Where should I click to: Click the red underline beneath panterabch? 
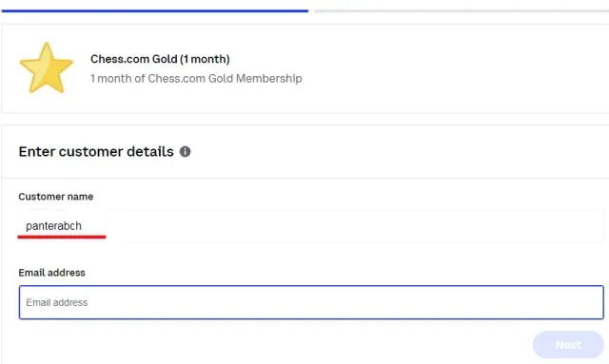pos(62,237)
